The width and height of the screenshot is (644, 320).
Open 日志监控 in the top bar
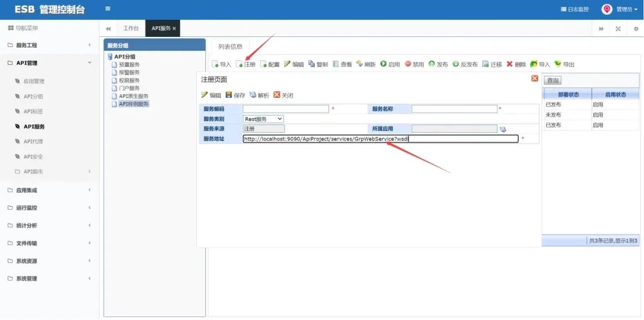(575, 10)
